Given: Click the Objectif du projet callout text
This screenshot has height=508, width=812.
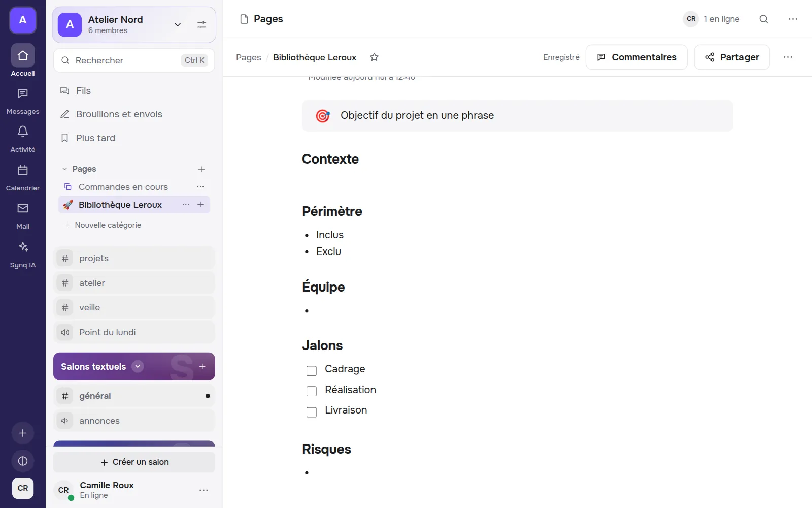Looking at the screenshot, I should click(417, 115).
